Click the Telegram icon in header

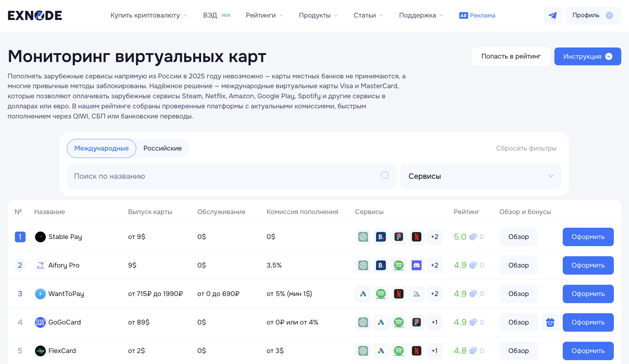(x=553, y=15)
